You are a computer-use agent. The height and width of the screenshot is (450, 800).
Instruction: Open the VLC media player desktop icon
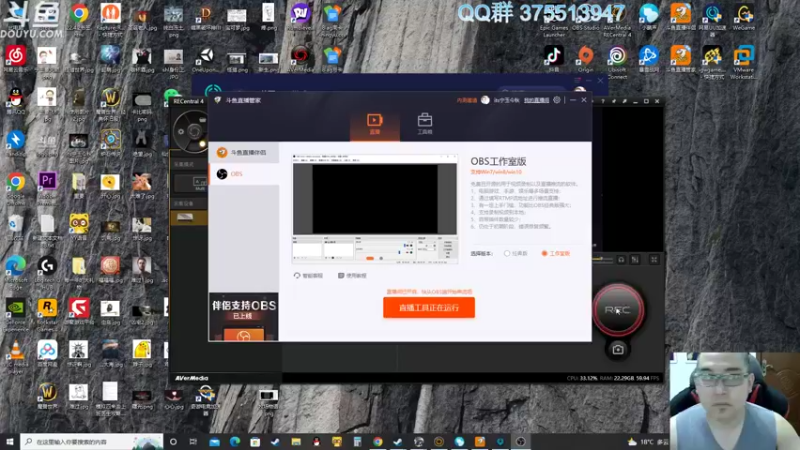[16, 356]
